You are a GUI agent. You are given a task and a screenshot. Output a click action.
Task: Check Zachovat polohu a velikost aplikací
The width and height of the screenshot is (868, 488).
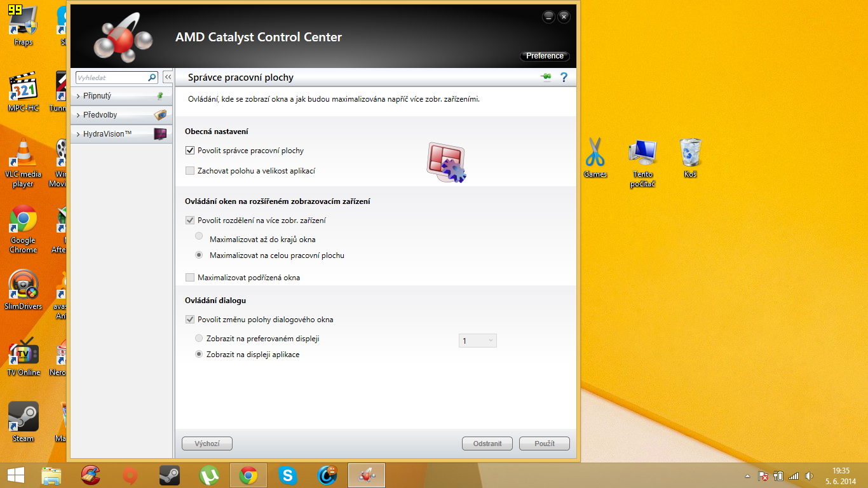tap(190, 170)
